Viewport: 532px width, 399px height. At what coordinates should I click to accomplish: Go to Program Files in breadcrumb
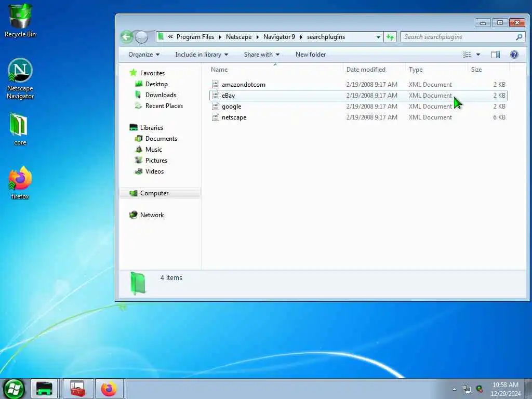[x=195, y=37]
